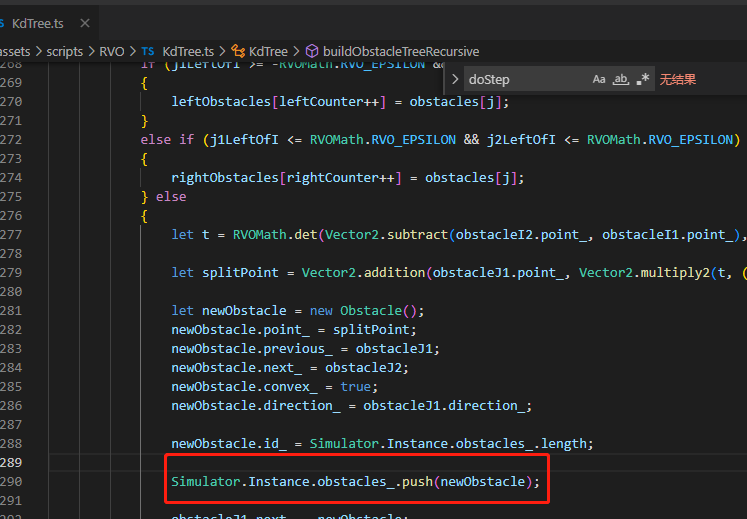Screen dimensions: 747x519
Task: Click newObstacle.point_ on line 282
Action: [x=241, y=330]
